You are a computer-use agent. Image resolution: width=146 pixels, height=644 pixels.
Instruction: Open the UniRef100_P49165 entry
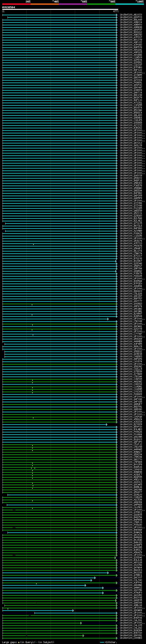131,276
